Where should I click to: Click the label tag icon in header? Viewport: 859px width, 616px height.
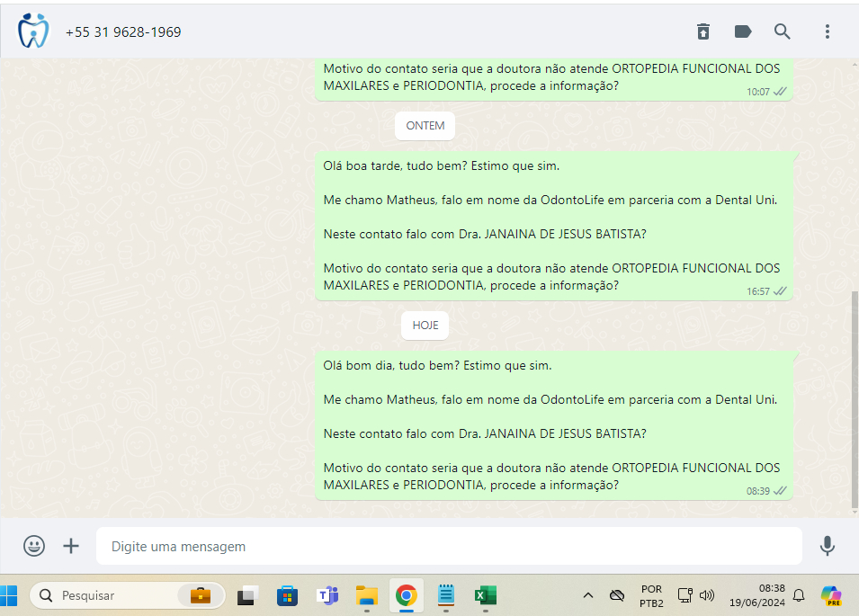pos(742,31)
